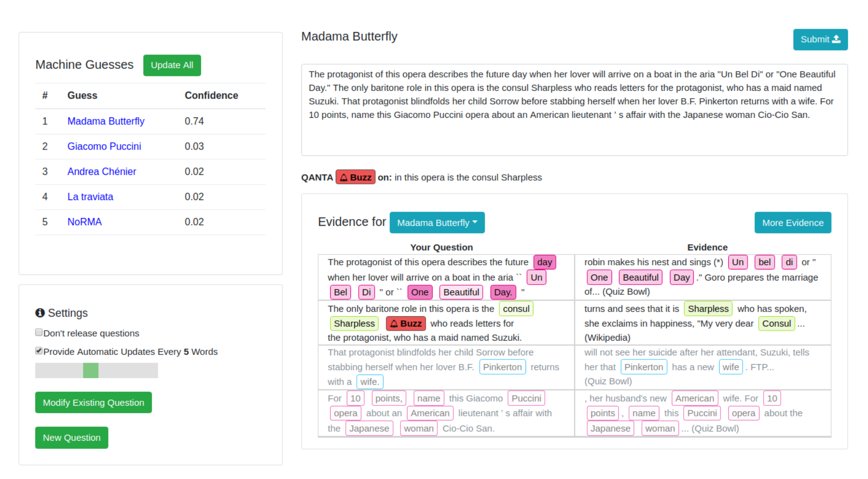This screenshot has height=479, width=868.
Task: Uncheck Provide Automatic Updates checkbox
Action: tap(39, 351)
